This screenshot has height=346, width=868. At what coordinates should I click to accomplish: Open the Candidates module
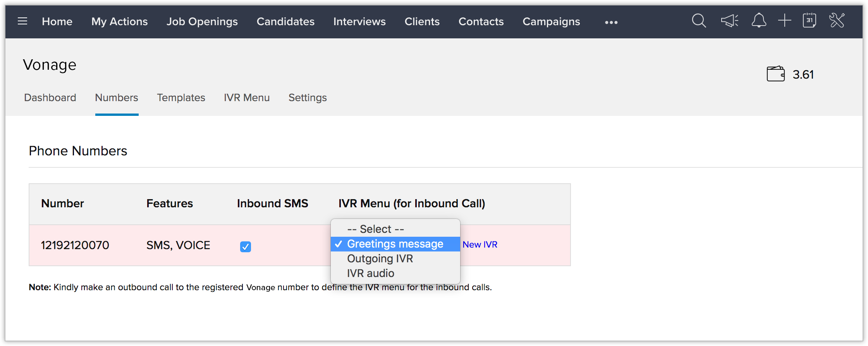click(285, 22)
